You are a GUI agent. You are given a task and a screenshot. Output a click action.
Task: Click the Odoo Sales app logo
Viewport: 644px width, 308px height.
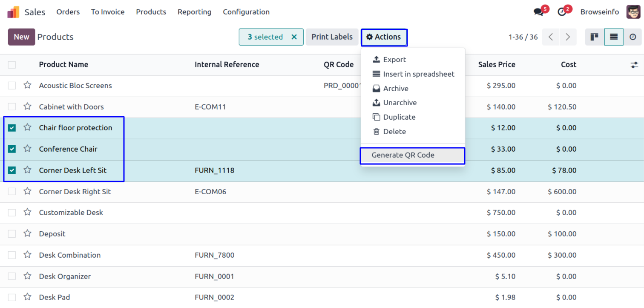tap(13, 12)
